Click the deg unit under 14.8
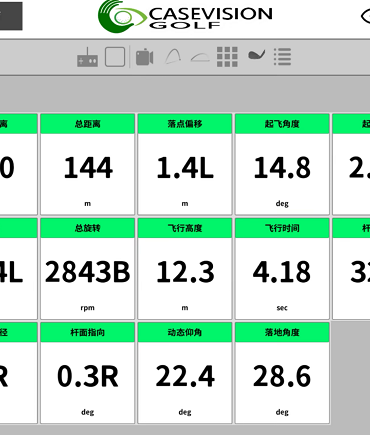The image size is (370, 435). click(282, 204)
